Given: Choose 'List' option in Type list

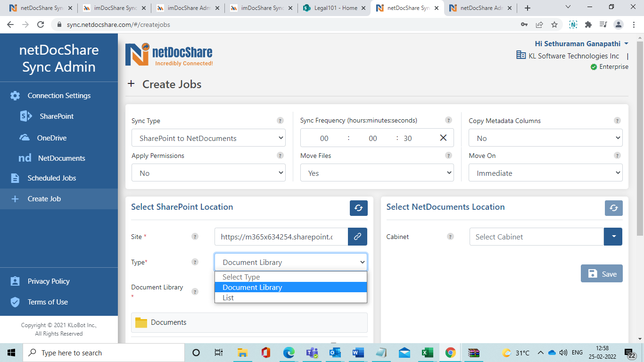Looking at the screenshot, I should [x=291, y=297].
